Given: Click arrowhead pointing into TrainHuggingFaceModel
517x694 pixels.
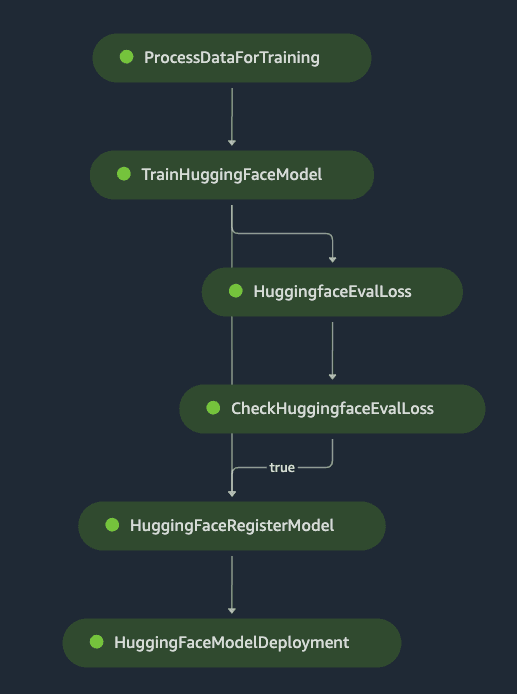Looking at the screenshot, I should [232, 143].
